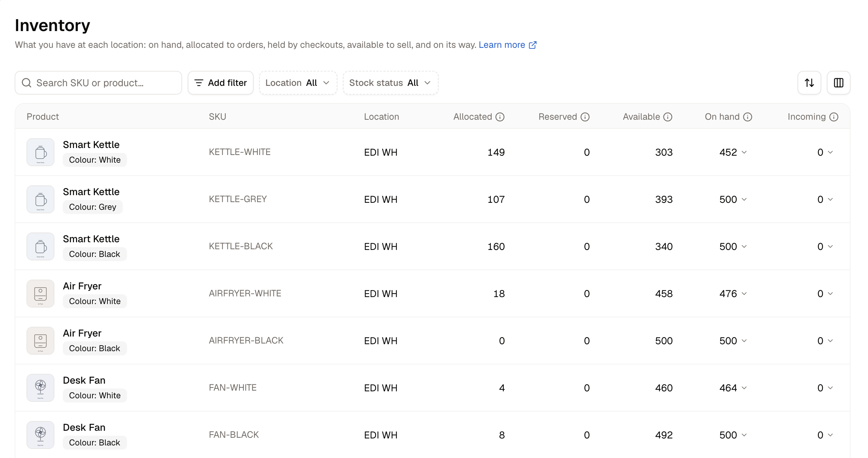Click the search magnifier icon

point(27,83)
